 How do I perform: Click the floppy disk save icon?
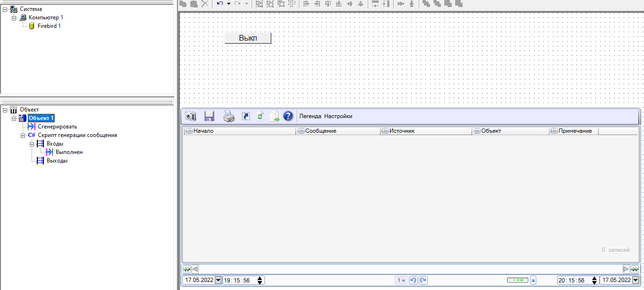click(209, 116)
